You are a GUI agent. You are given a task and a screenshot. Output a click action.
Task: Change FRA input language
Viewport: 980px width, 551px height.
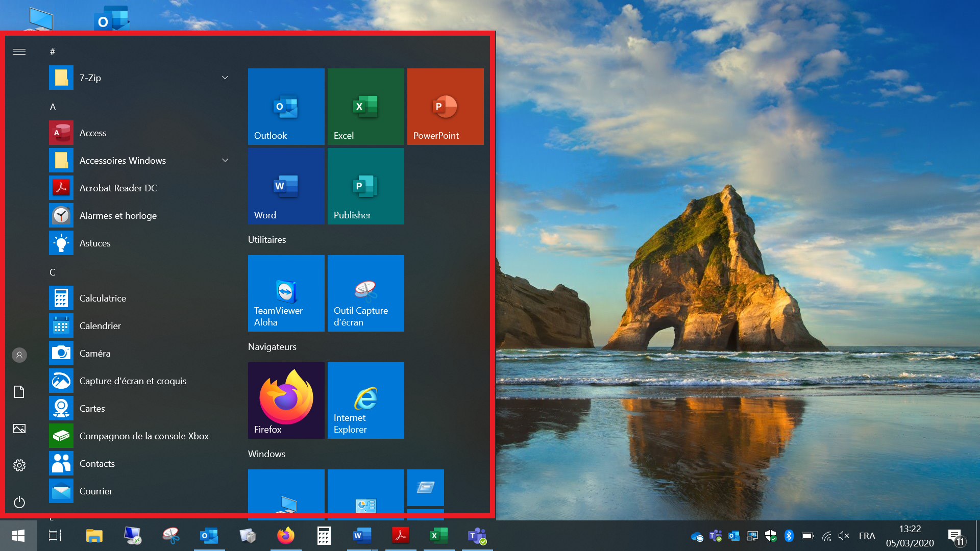coord(867,536)
